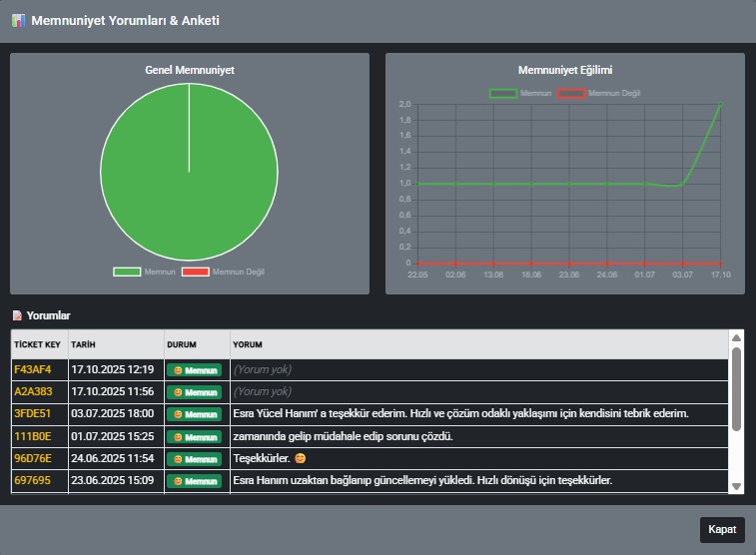Image resolution: width=756 pixels, height=555 pixels.
Task: Click the Memnun badge in row 111B0E
Action: pos(194,437)
